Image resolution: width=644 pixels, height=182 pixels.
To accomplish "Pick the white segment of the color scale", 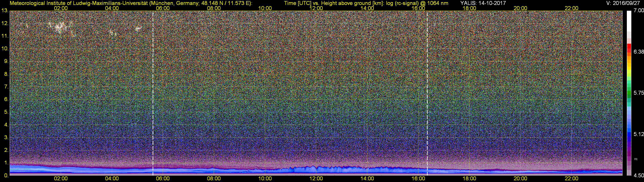I will pyautogui.click(x=629, y=21).
